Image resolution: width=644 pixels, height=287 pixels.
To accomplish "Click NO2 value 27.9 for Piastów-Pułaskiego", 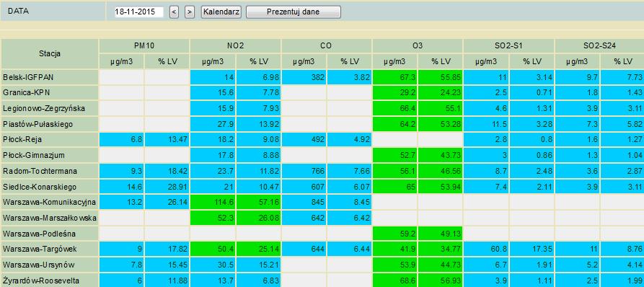I will tap(213, 124).
